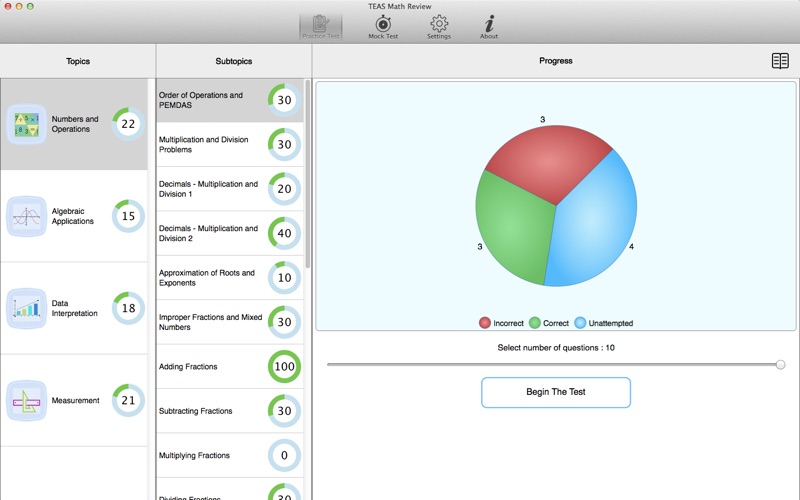
Task: Click the Begin The Test button
Action: point(556,392)
